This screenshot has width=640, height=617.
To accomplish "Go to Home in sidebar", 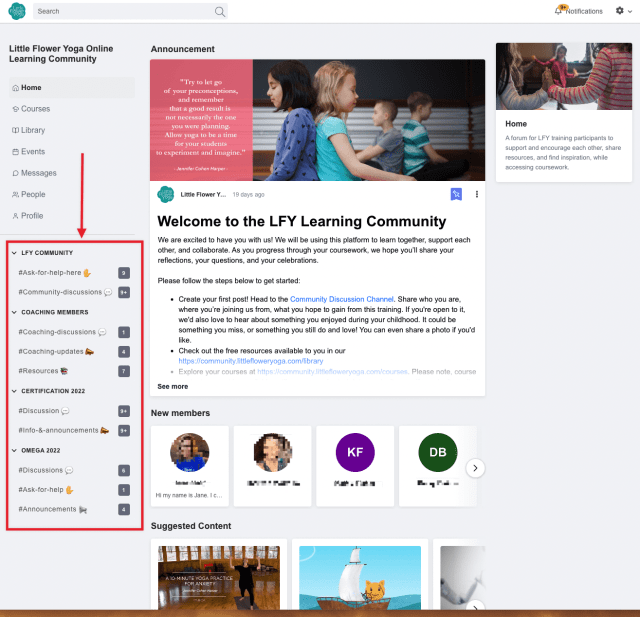I will (x=72, y=88).
